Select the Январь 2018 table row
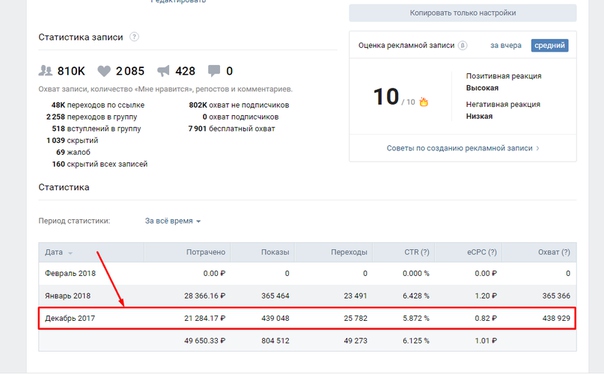 coord(307,296)
